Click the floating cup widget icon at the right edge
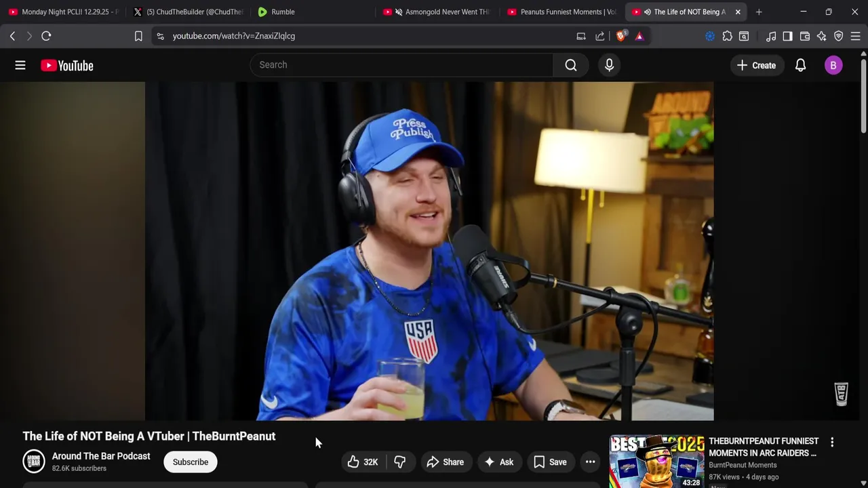868x488 pixels. tap(842, 394)
